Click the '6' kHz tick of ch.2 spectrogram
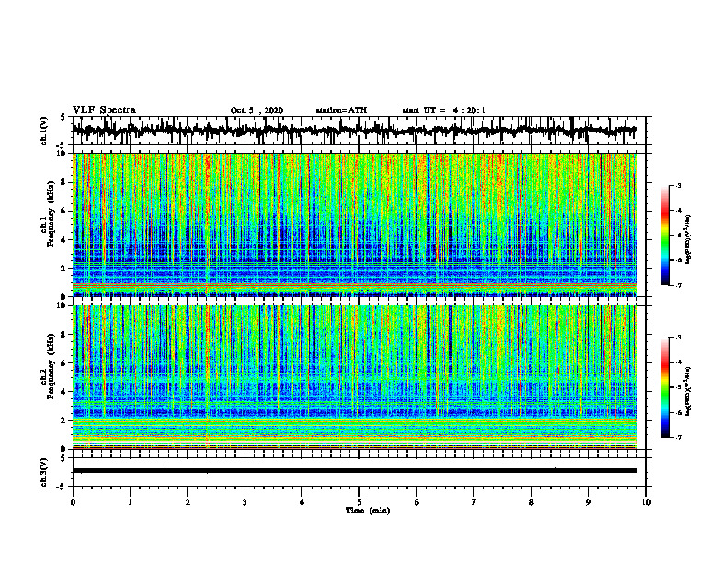Screen dimensions: 728x563 (x=63, y=363)
